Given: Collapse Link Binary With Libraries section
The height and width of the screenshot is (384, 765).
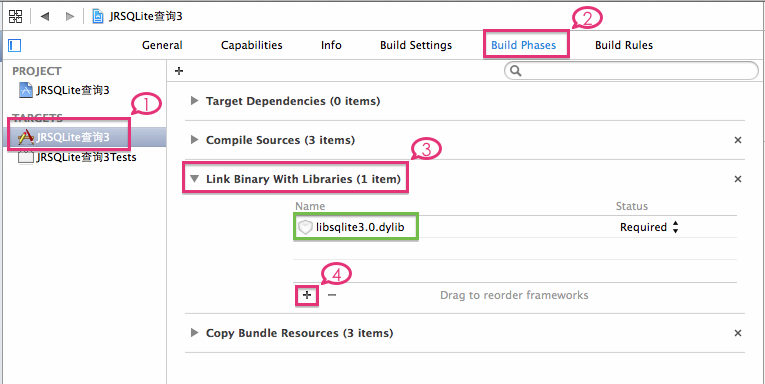Looking at the screenshot, I should coord(195,179).
